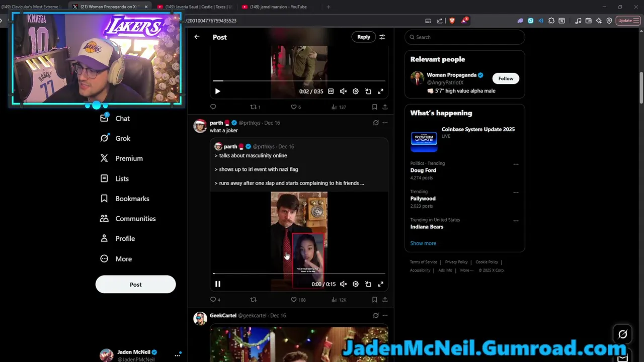
Task: Expand the More menu in sidebar
Action: point(116,259)
